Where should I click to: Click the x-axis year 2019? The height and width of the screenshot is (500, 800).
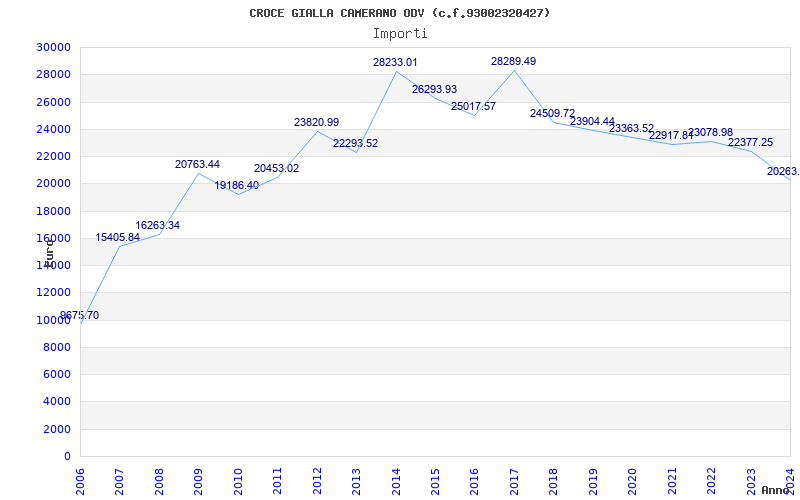(x=593, y=481)
